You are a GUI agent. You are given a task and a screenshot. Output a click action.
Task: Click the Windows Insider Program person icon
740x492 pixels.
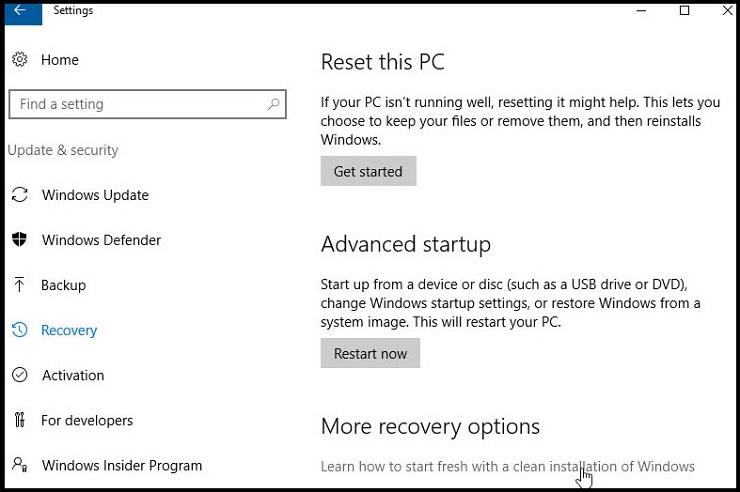pyautogui.click(x=20, y=465)
